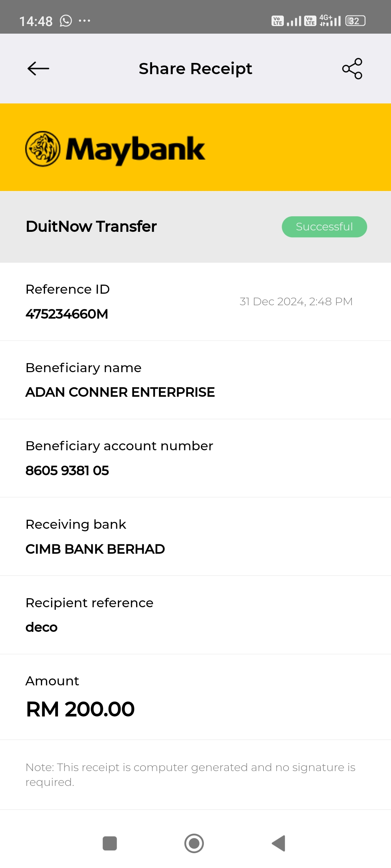
Task: Tap the Share Receipt title
Action: point(195,69)
